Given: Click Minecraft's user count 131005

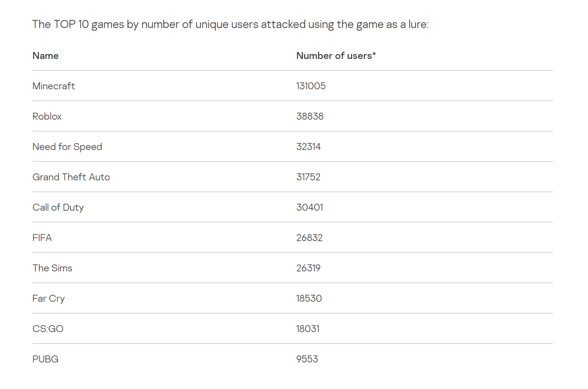Looking at the screenshot, I should (x=311, y=86).
